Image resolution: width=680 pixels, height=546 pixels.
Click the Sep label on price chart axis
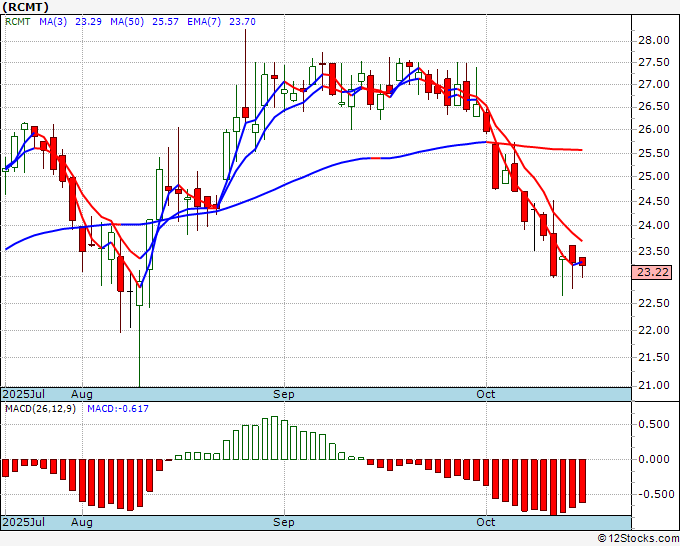coord(284,394)
